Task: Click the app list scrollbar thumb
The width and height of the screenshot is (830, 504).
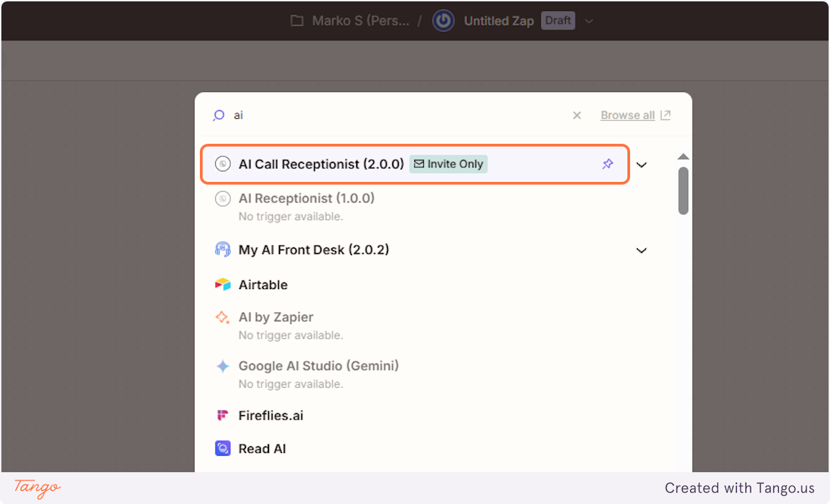Action: pyautogui.click(x=683, y=191)
